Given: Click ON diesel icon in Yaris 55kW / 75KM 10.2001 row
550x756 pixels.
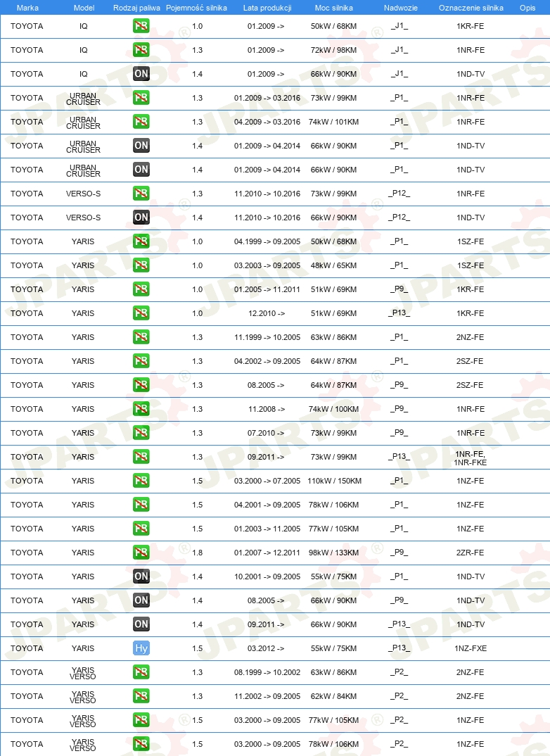Looking at the screenshot, I should pyautogui.click(x=141, y=577).
